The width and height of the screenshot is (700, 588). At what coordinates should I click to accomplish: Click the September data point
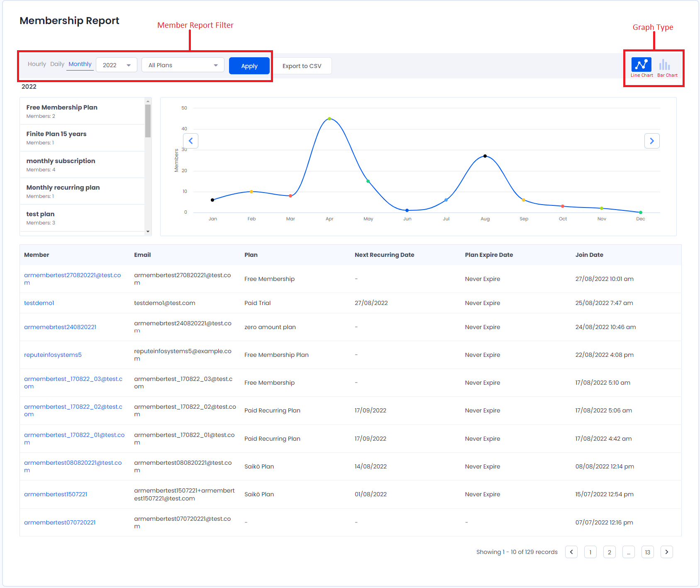coord(524,200)
